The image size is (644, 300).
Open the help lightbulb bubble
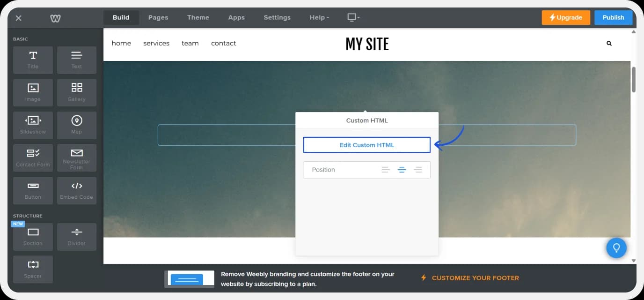tap(616, 248)
